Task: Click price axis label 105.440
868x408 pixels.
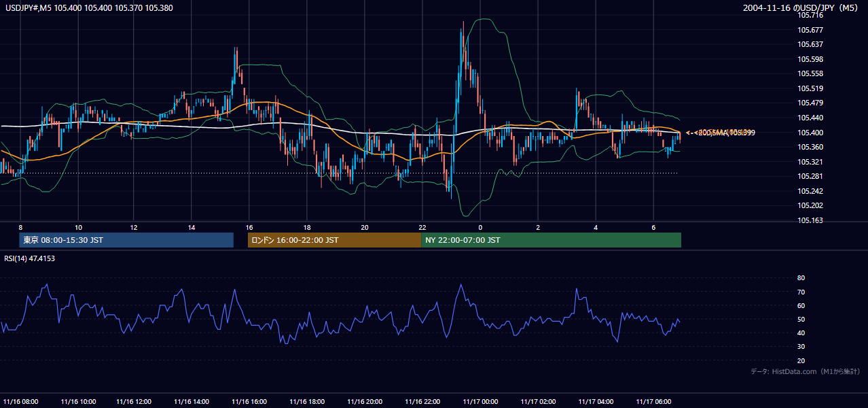Action: tap(810, 118)
